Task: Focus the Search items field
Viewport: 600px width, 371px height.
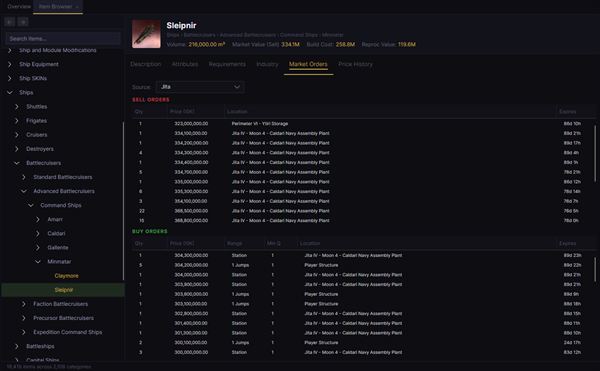Action: tap(63, 39)
